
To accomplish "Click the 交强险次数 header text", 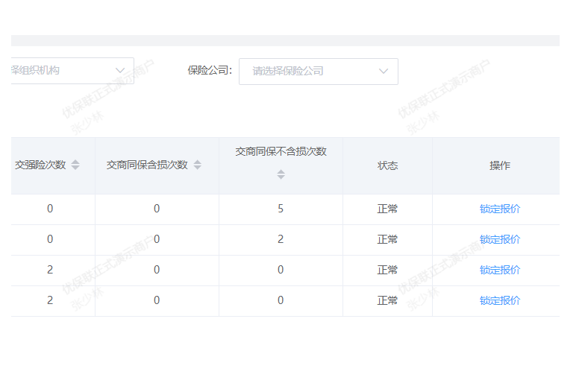I will [x=40, y=165].
